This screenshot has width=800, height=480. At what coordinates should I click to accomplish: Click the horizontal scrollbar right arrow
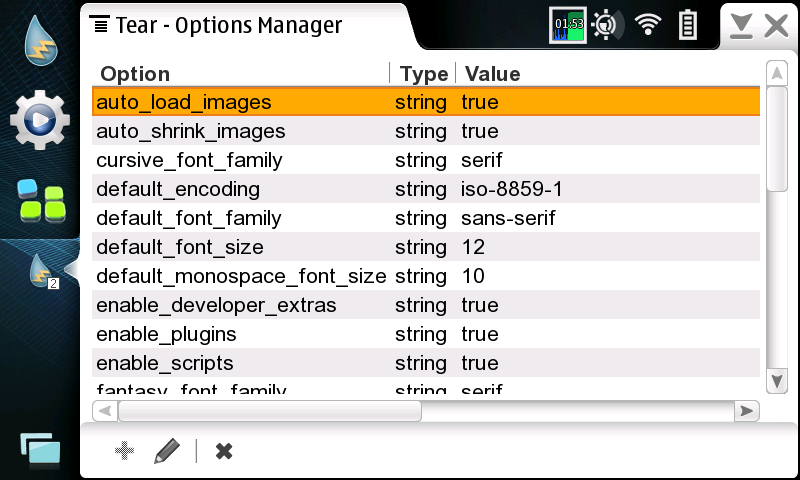coord(746,411)
